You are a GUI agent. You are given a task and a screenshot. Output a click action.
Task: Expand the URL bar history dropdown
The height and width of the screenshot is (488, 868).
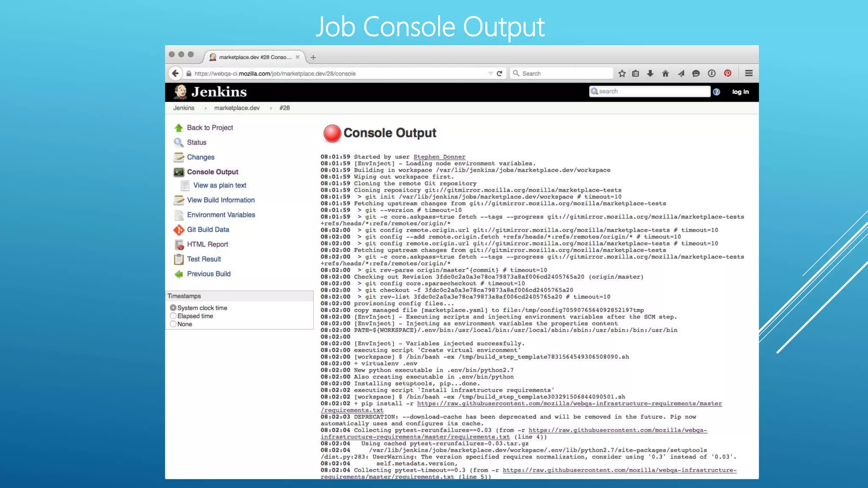(490, 74)
